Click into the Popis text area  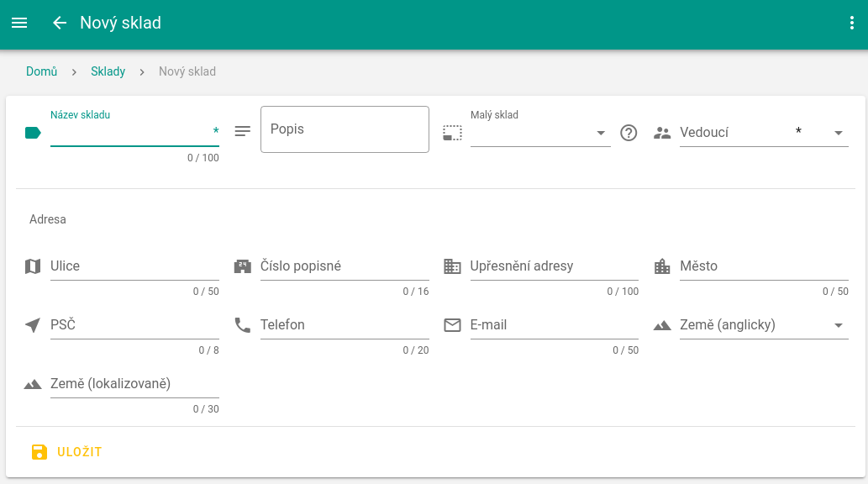345,129
